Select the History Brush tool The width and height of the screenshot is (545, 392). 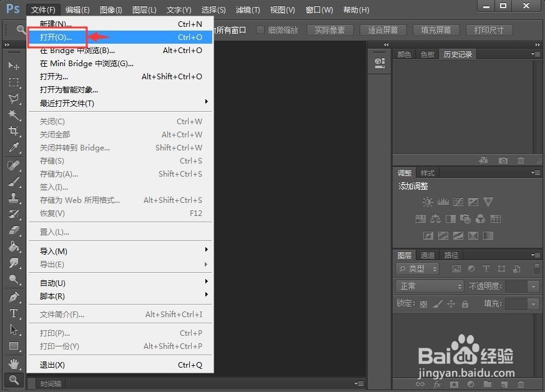tap(14, 214)
